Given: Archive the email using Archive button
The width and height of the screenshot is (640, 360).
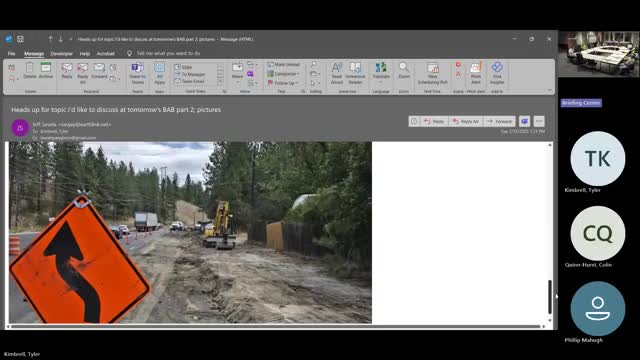Looking at the screenshot, I should point(46,71).
